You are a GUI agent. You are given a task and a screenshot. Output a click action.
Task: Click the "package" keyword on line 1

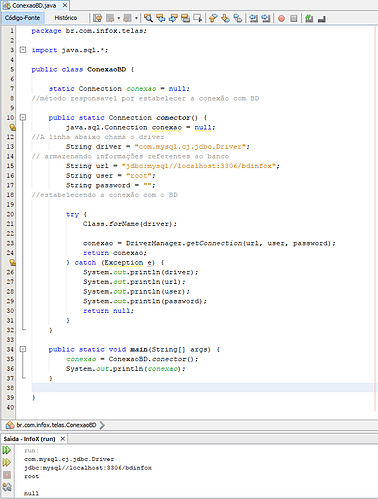(46, 31)
